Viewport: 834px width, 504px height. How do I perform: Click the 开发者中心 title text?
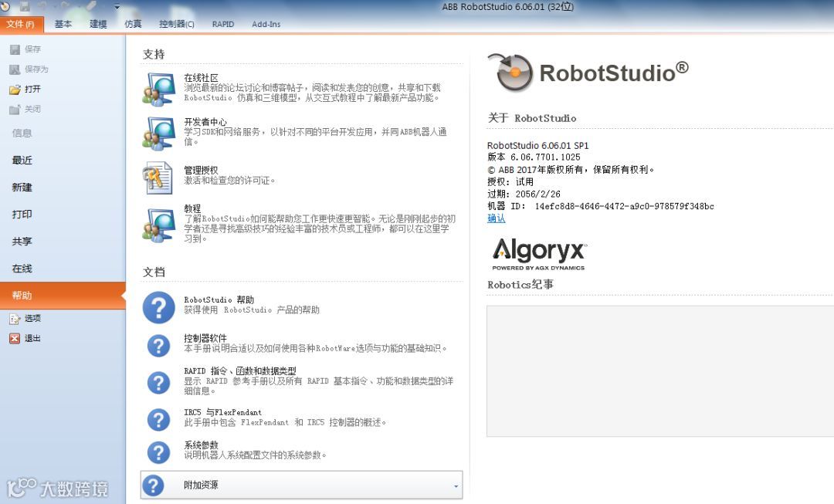point(205,122)
